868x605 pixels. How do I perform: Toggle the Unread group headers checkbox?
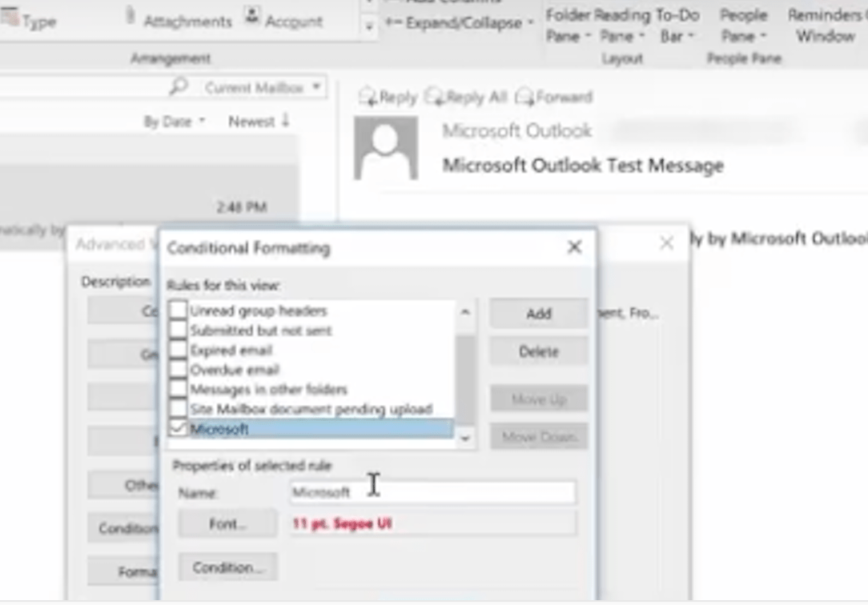tap(178, 310)
